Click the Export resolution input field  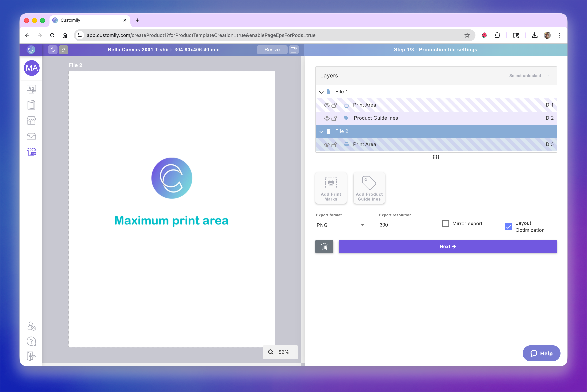coord(404,225)
